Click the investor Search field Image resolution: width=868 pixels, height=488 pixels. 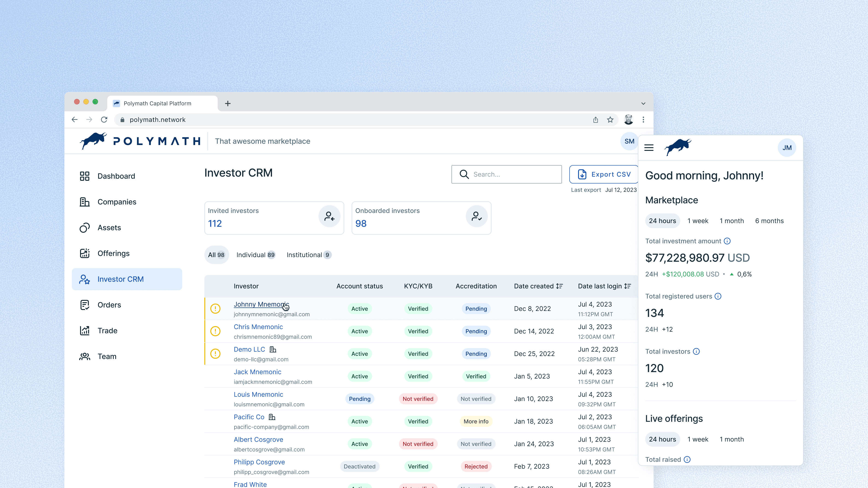(512, 174)
